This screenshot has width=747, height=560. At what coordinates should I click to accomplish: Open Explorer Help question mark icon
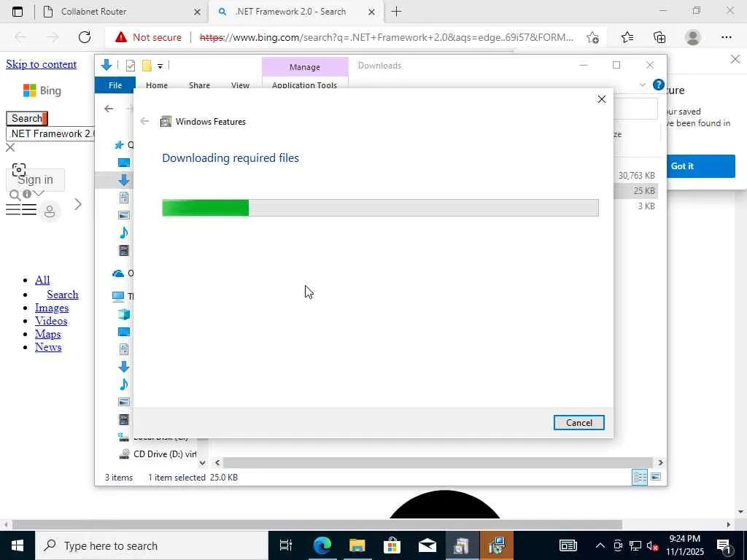click(x=659, y=85)
